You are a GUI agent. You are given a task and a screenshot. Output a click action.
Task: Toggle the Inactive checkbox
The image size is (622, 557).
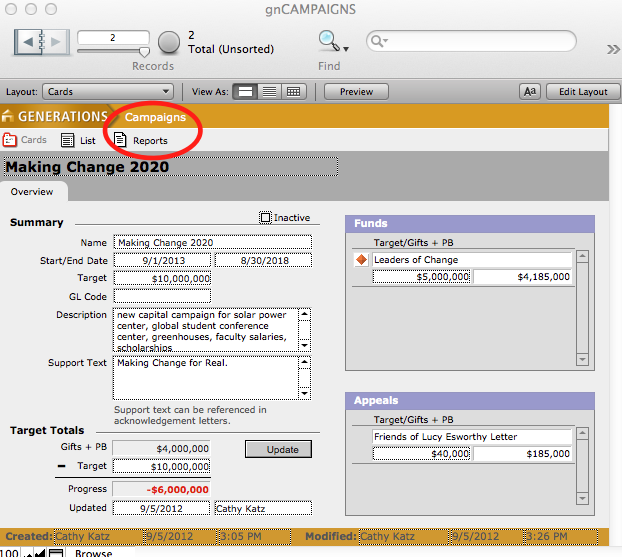pos(265,218)
